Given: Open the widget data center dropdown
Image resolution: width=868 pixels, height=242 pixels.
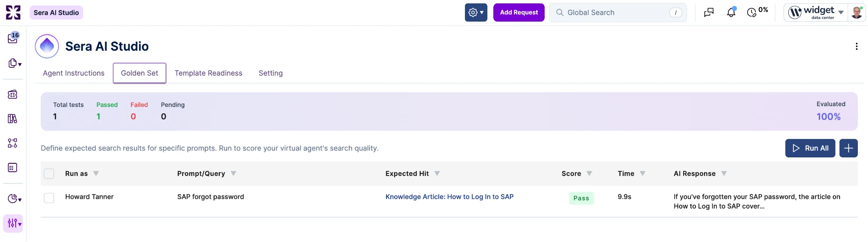Looking at the screenshot, I should coord(816,12).
